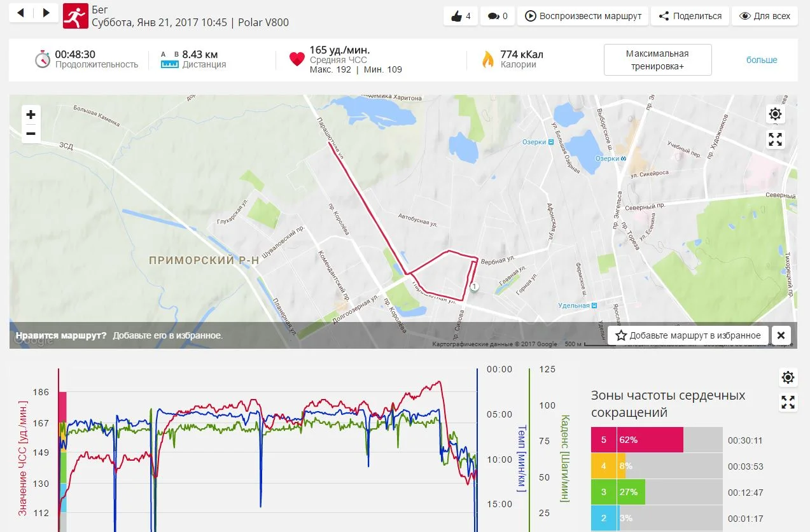Viewport: 810px width, 532px height.
Task: Click the Удельная station label on map
Action: pos(578,305)
